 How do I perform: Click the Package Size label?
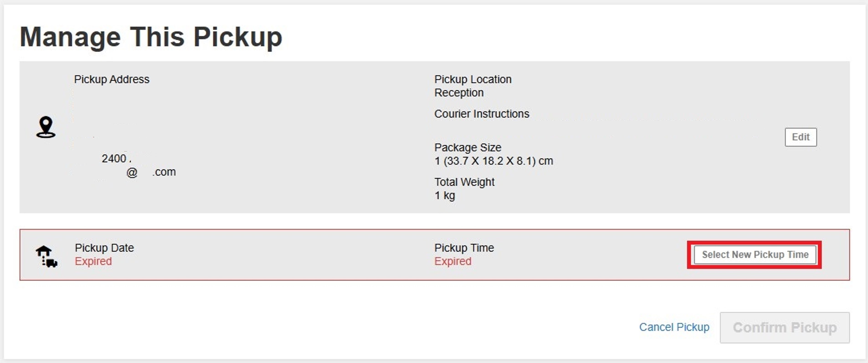click(468, 147)
